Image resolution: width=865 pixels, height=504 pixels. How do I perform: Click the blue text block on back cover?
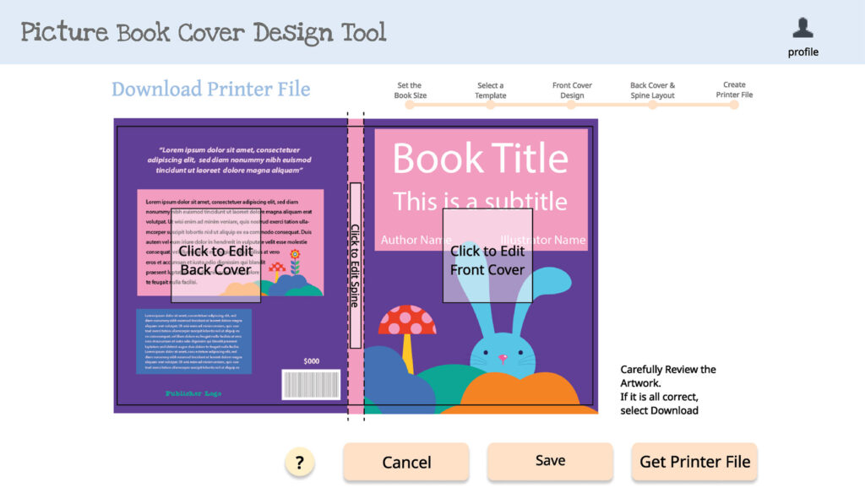click(x=193, y=341)
